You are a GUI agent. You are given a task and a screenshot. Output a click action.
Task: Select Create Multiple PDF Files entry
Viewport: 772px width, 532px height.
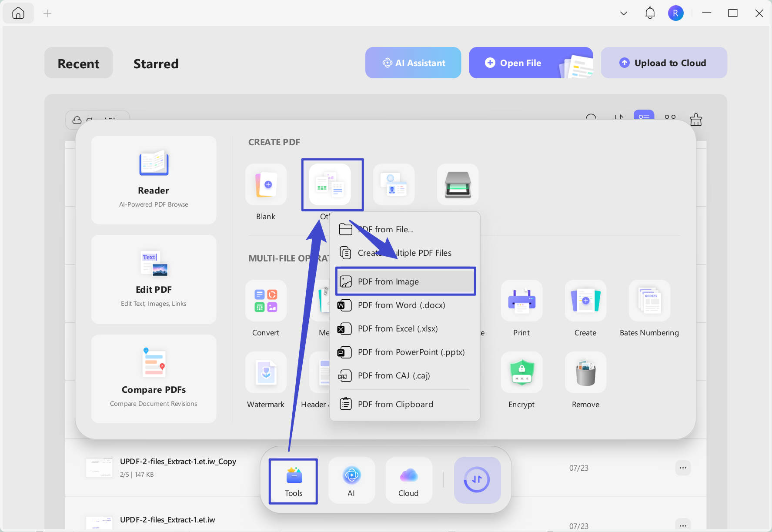[x=405, y=253]
